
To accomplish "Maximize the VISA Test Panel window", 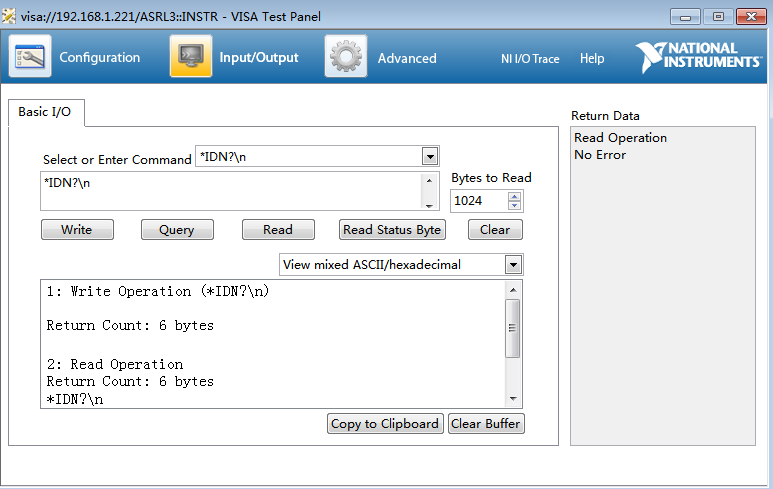I will pyautogui.click(x=718, y=17).
